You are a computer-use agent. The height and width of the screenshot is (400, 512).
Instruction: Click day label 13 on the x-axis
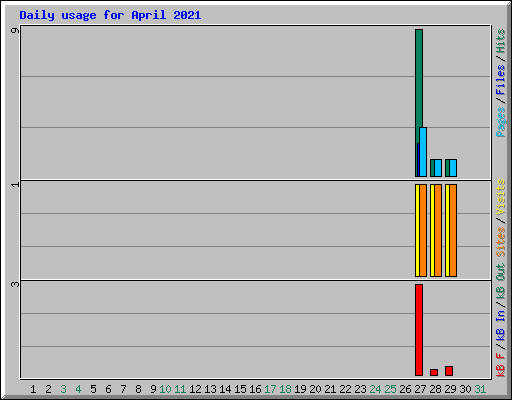pyautogui.click(x=210, y=389)
